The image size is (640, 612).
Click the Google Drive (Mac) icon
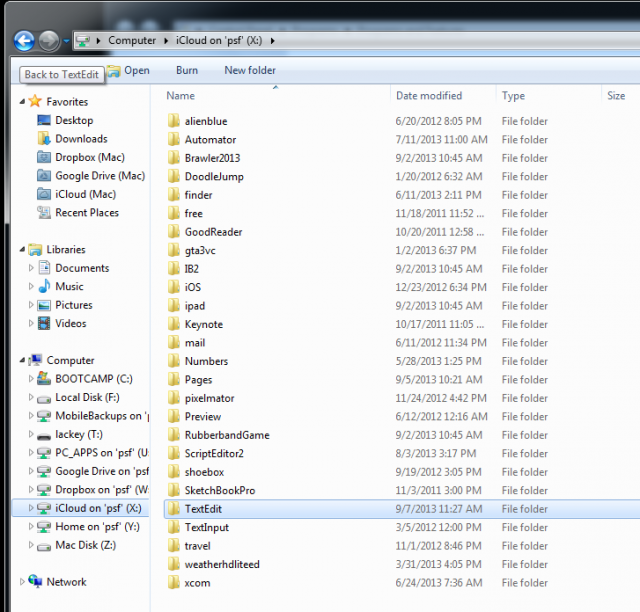(44, 176)
